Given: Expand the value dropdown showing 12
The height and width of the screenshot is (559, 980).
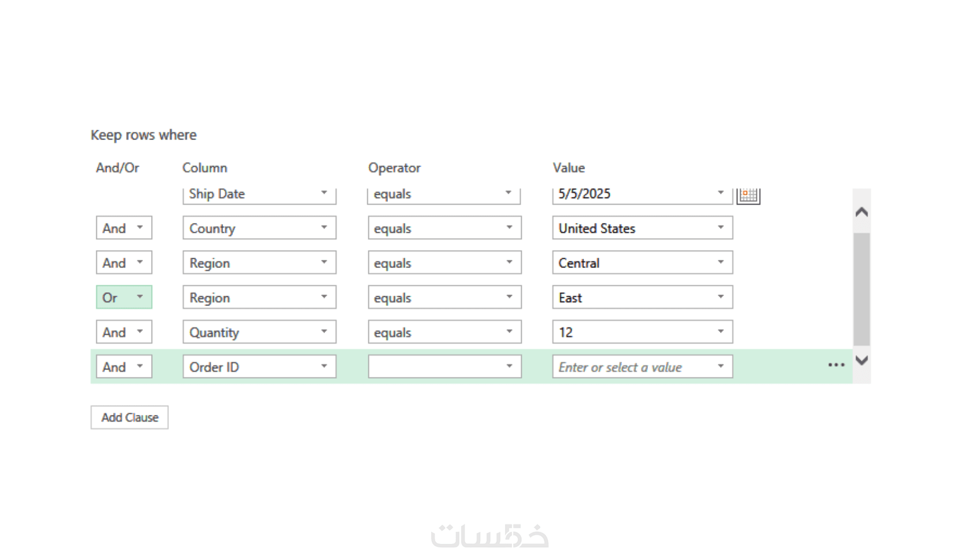Looking at the screenshot, I should tap(643, 332).
